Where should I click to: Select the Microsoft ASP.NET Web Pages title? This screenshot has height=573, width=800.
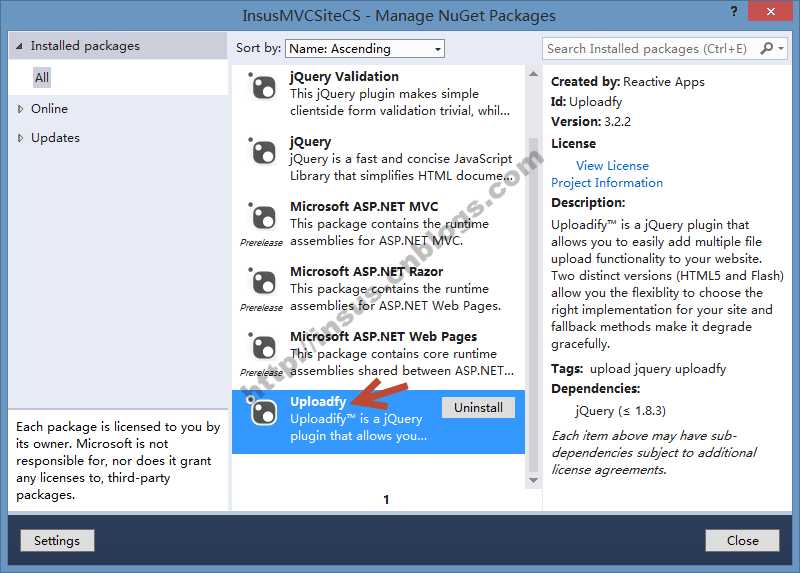(x=383, y=337)
